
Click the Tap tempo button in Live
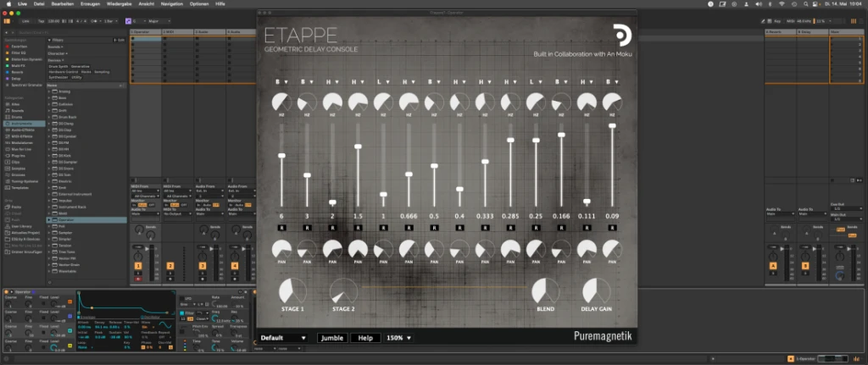click(41, 21)
